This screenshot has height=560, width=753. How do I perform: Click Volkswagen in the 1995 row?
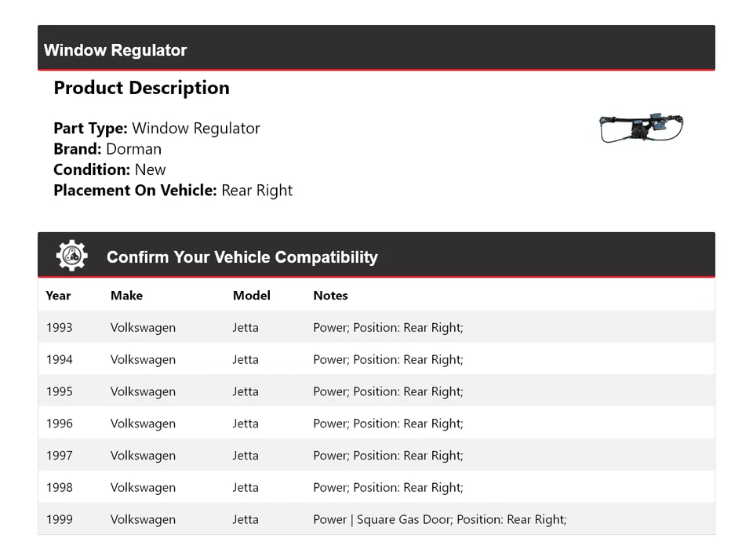click(143, 392)
